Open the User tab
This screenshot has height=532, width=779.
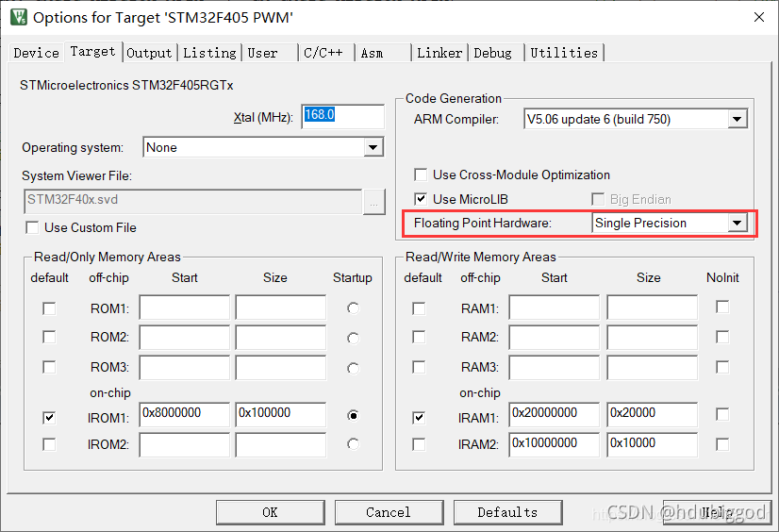[x=270, y=53]
